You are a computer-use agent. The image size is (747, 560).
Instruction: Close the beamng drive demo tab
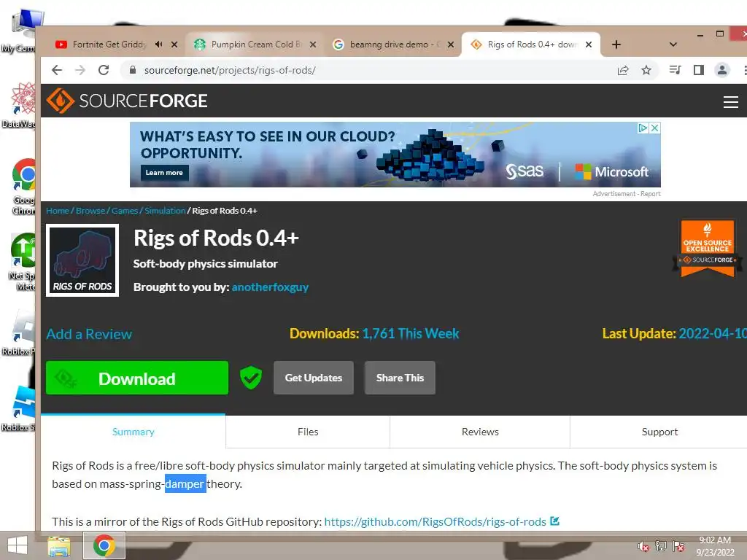(451, 44)
